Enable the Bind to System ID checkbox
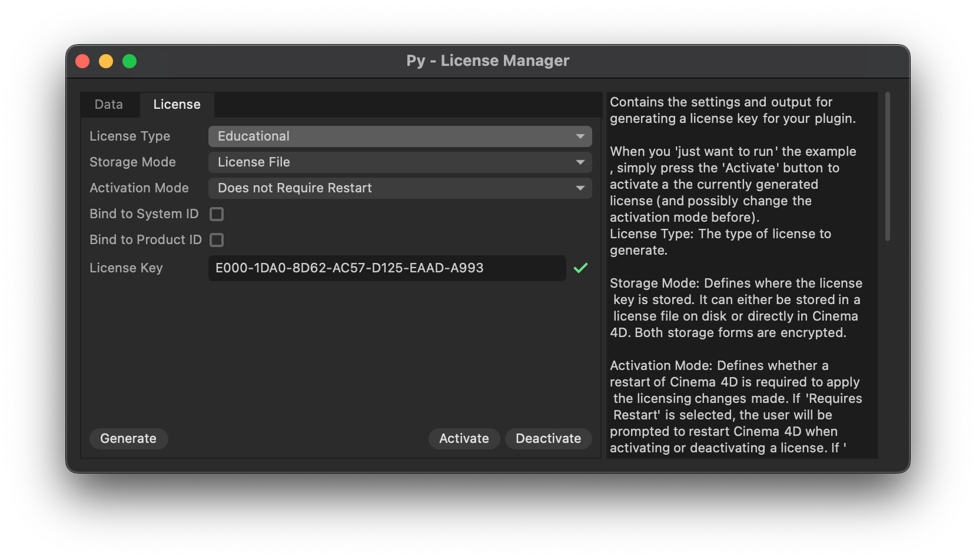976x560 pixels. click(x=217, y=214)
